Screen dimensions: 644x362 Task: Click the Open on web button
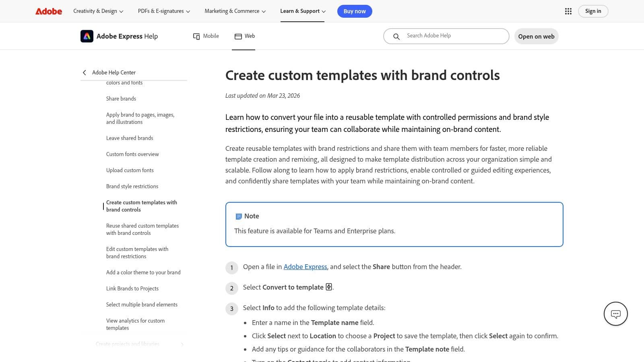click(x=536, y=36)
